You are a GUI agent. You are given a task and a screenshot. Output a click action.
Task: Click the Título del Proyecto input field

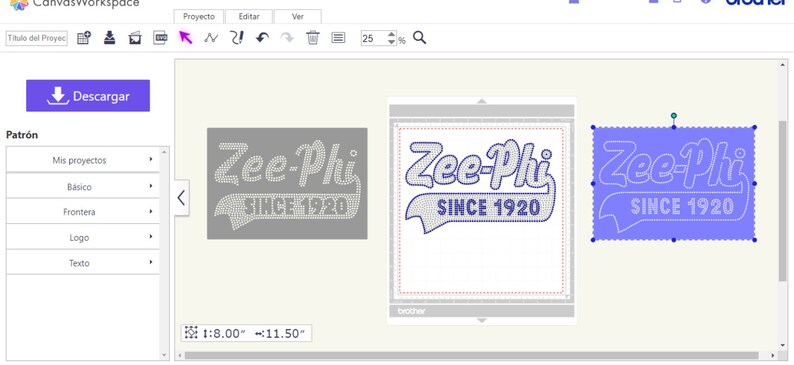point(36,38)
